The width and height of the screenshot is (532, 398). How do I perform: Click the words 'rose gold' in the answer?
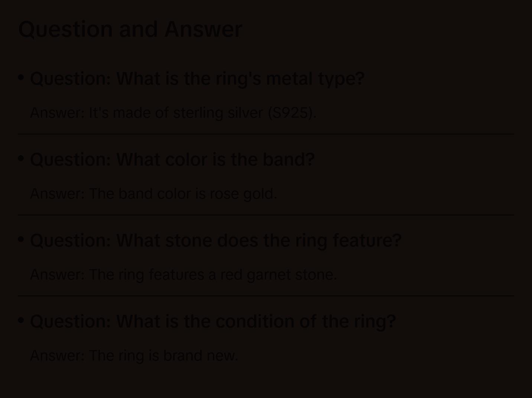(243, 194)
